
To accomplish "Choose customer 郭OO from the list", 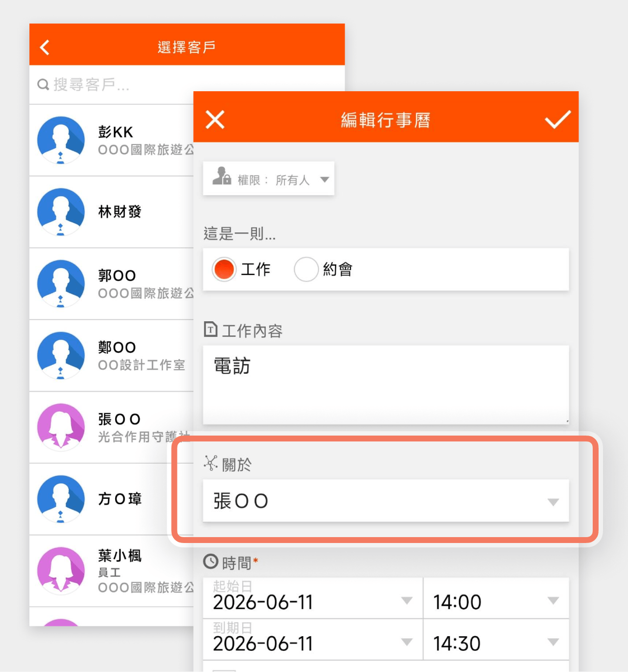I will coord(117,276).
